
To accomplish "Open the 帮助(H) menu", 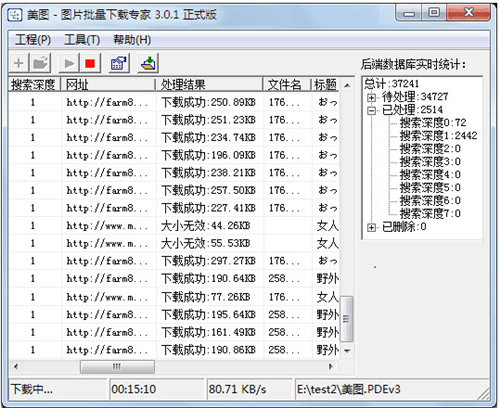I will click(x=132, y=40).
